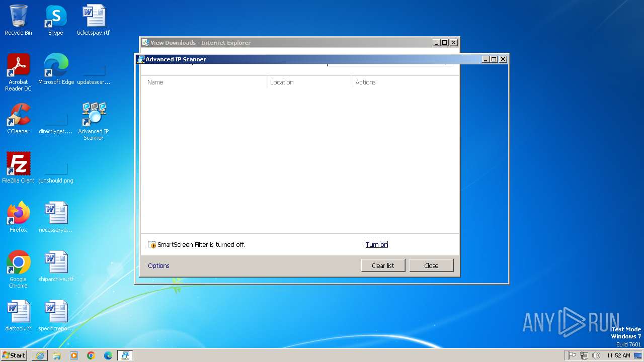Click the Actions column header
Image resolution: width=644 pixels, height=362 pixels.
point(406,82)
